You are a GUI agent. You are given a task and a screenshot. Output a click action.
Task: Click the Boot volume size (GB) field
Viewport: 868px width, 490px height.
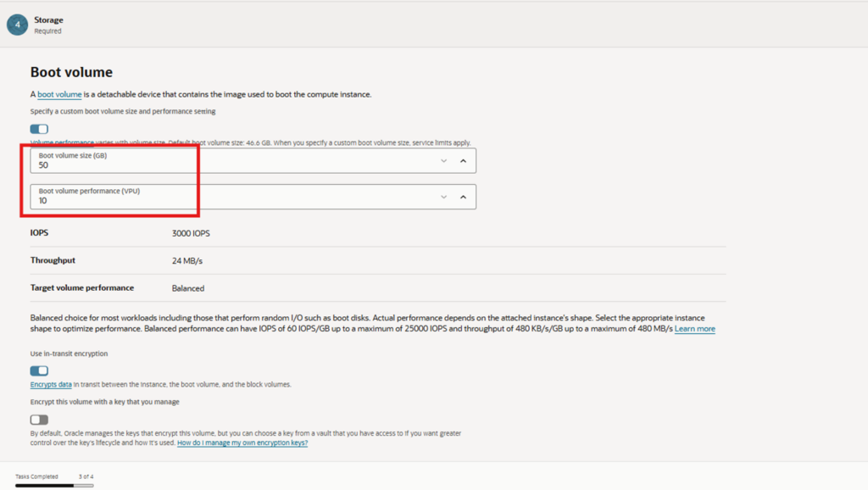(229, 161)
